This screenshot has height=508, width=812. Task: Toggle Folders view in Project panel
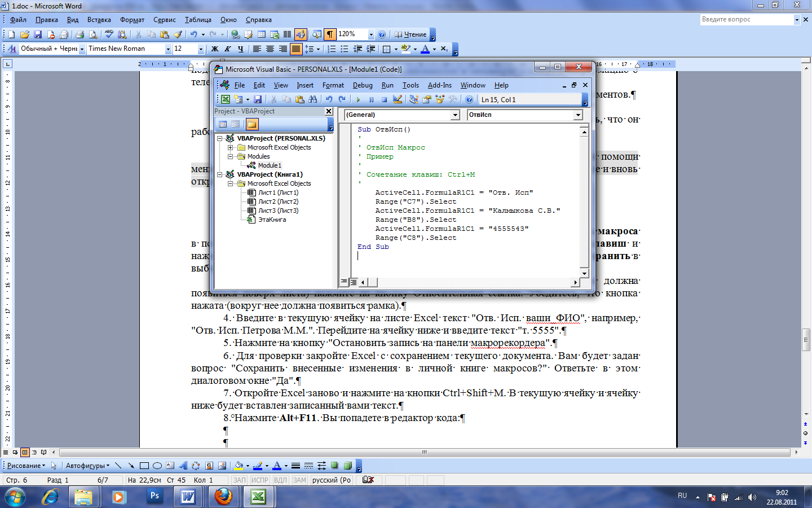(251, 124)
